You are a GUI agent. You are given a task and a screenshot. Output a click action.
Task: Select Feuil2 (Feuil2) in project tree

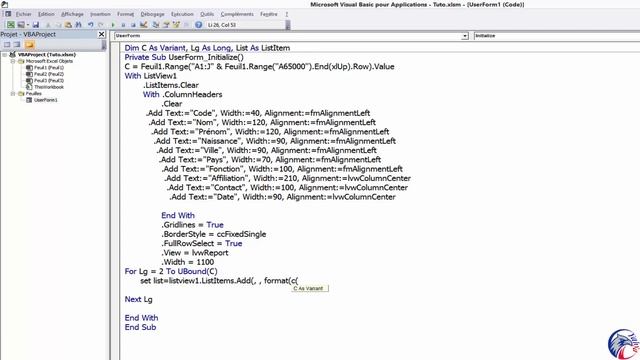[x=49, y=74]
